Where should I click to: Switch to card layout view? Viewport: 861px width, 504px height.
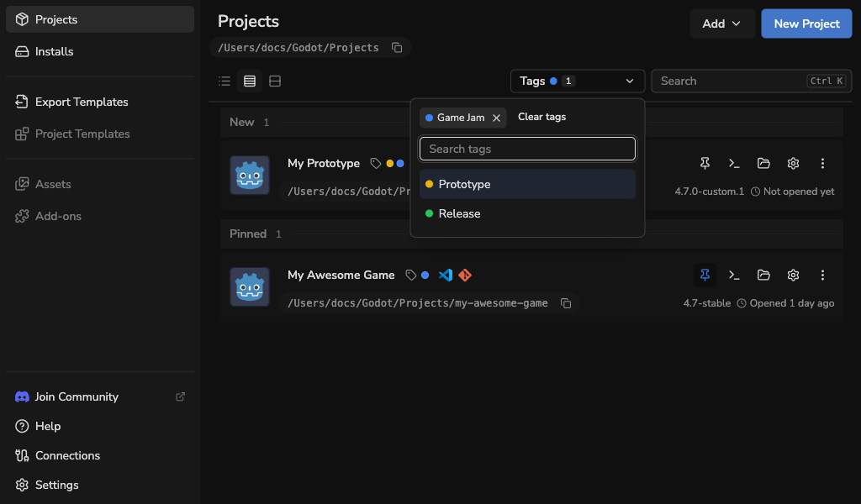[275, 81]
